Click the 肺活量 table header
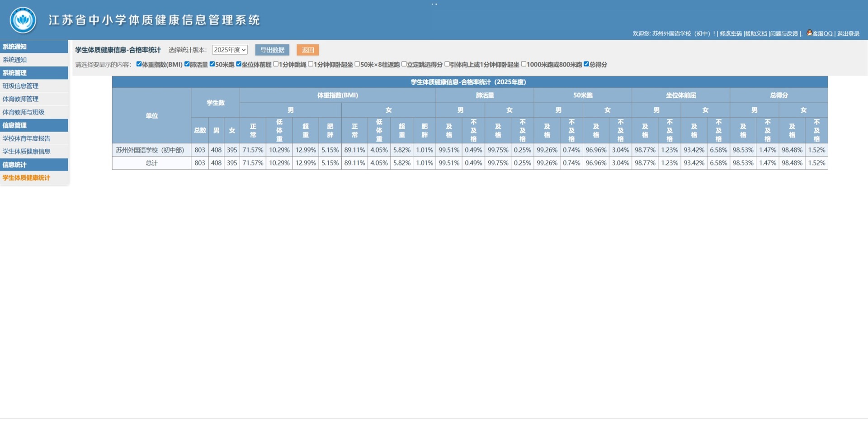 pos(485,95)
